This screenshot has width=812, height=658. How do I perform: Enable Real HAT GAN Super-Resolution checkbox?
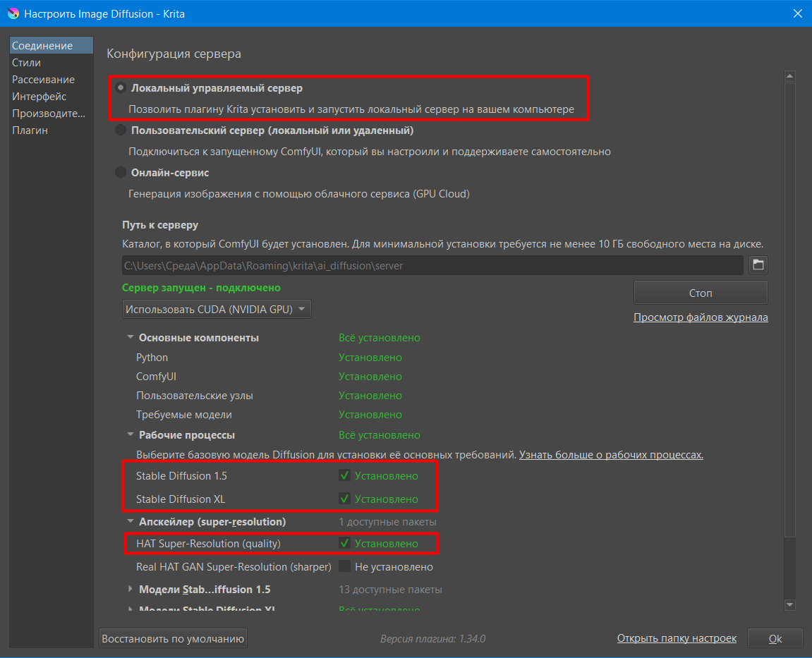345,567
